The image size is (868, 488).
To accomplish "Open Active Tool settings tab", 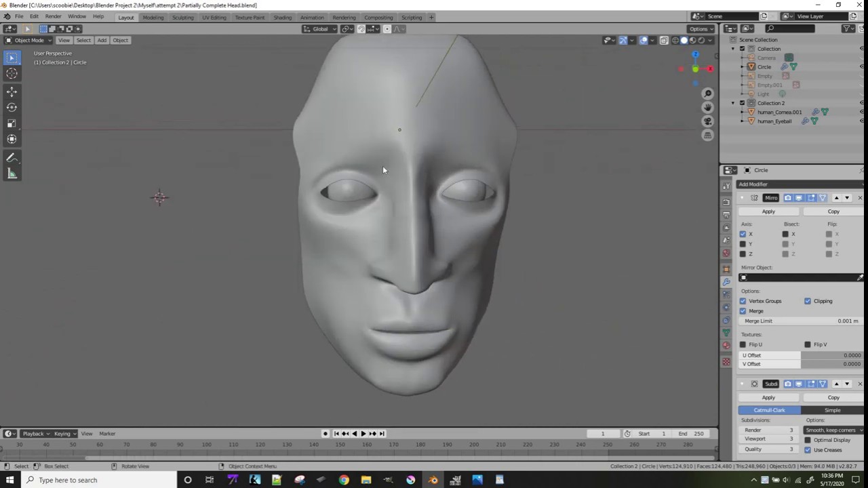I will click(726, 185).
